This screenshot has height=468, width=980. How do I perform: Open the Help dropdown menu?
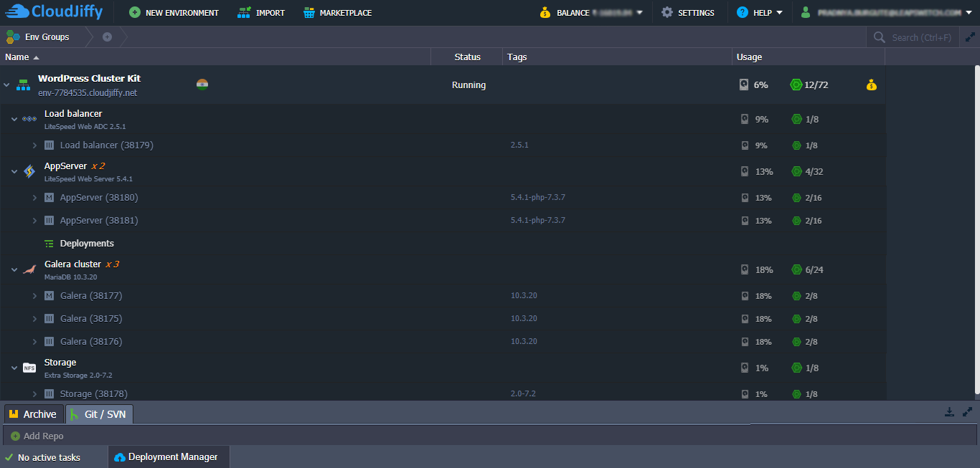[759, 13]
